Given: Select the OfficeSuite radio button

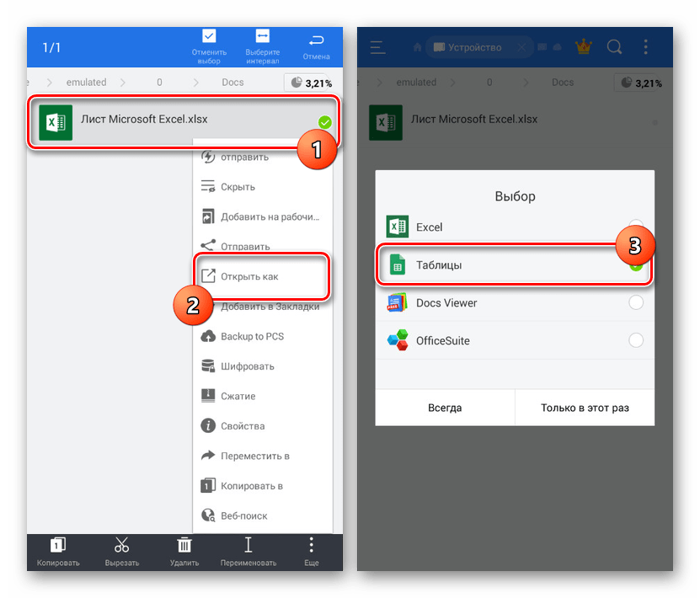Looking at the screenshot, I should tap(636, 340).
